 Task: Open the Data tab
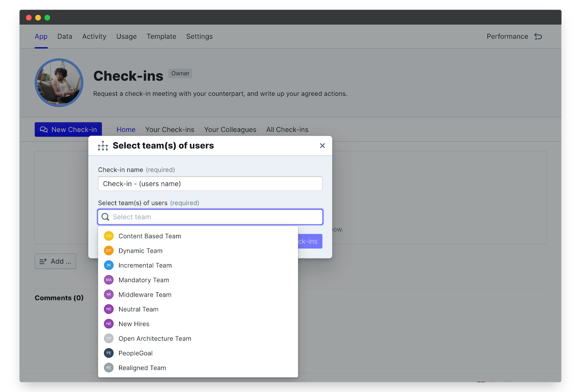[65, 36]
